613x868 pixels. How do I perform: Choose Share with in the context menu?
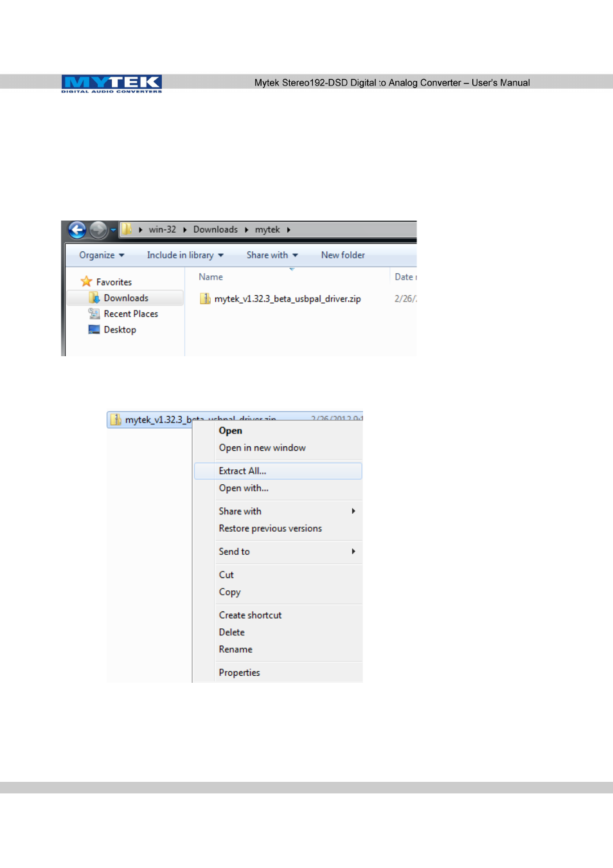coord(240,511)
